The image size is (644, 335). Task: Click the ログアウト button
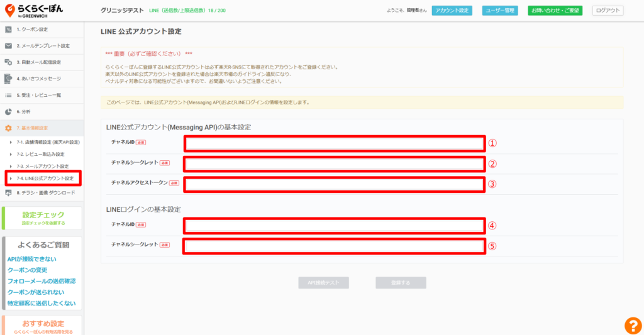608,10
